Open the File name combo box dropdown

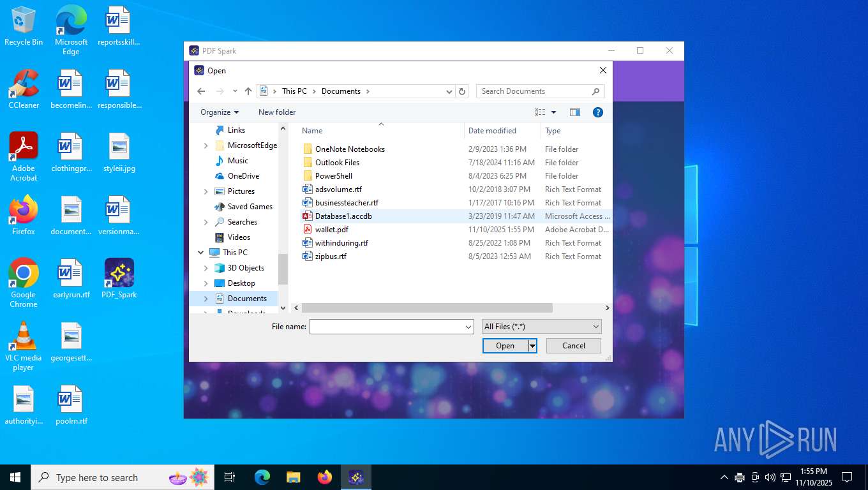point(468,327)
